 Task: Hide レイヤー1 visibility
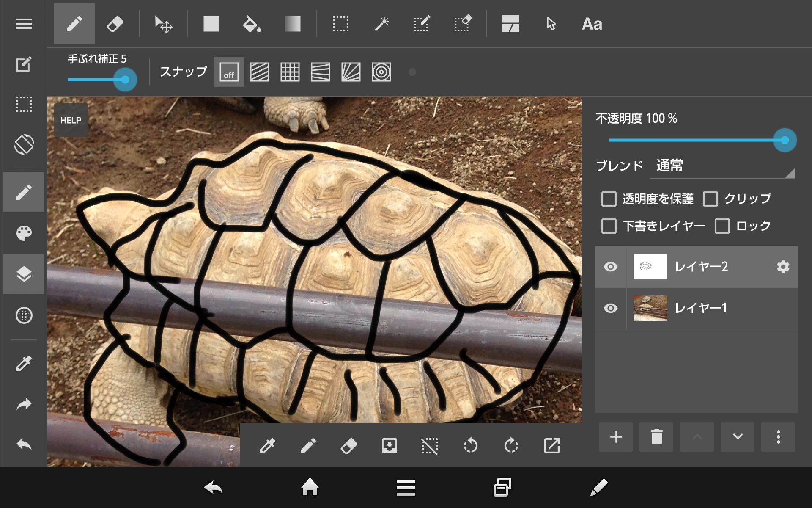[610, 308]
